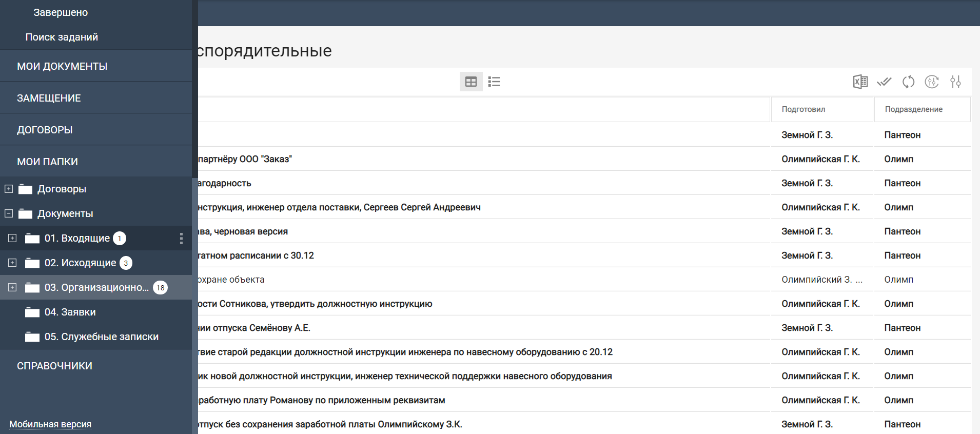Viewport: 980px width, 434px height.
Task: Open filter settings via the plain sliders icon
Action: (955, 82)
